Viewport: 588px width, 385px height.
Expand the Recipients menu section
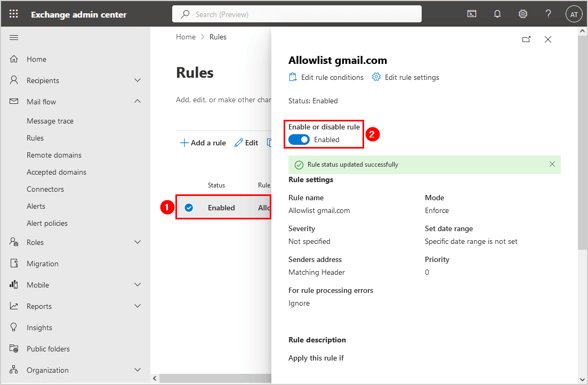[x=138, y=80]
